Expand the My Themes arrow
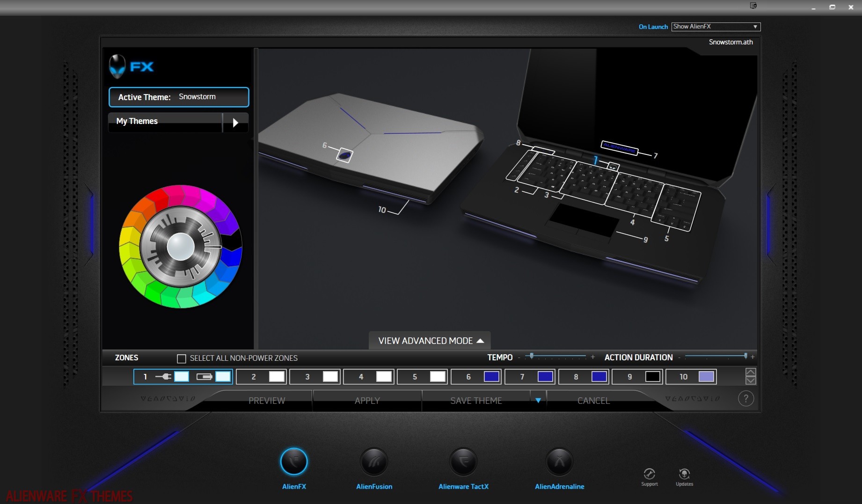Viewport: 862px width, 504px height. pos(235,123)
